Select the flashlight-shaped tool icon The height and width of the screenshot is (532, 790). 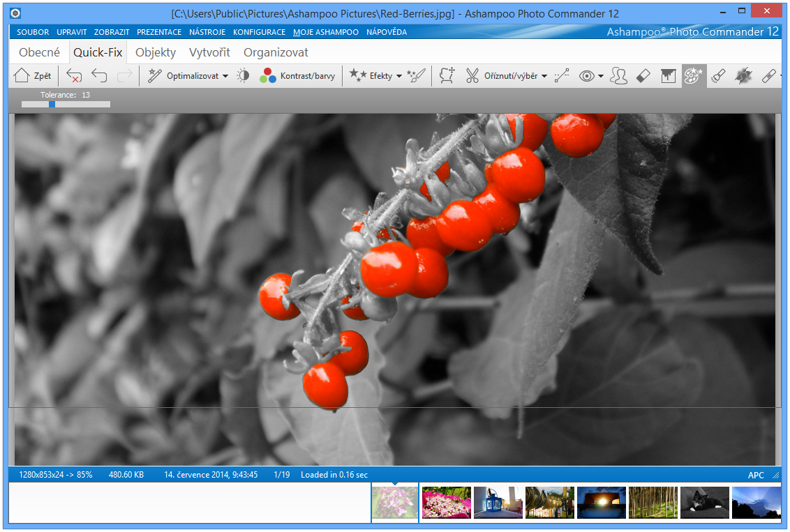click(718, 76)
